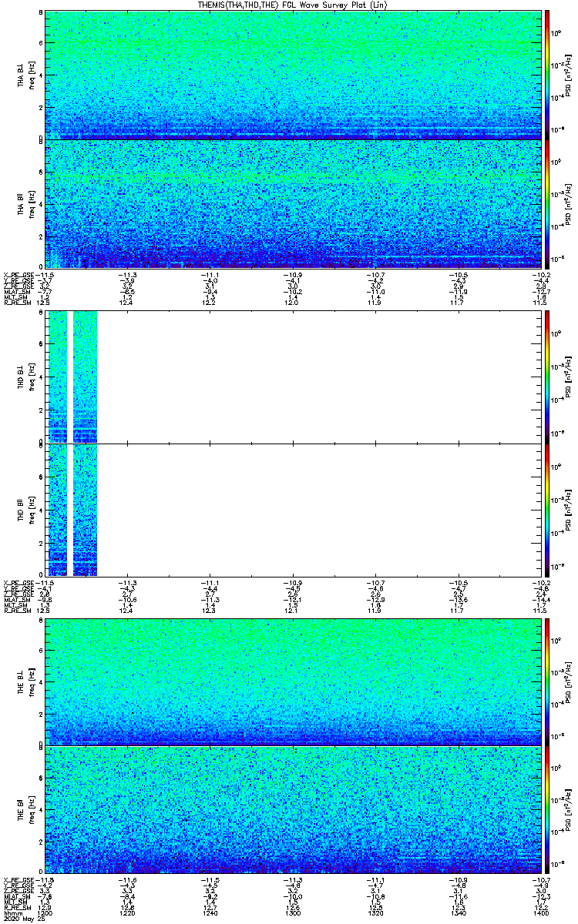This screenshot has width=578, height=924.
Task: Click the THD B-perpendicular PSD color bar
Action: coord(547,377)
